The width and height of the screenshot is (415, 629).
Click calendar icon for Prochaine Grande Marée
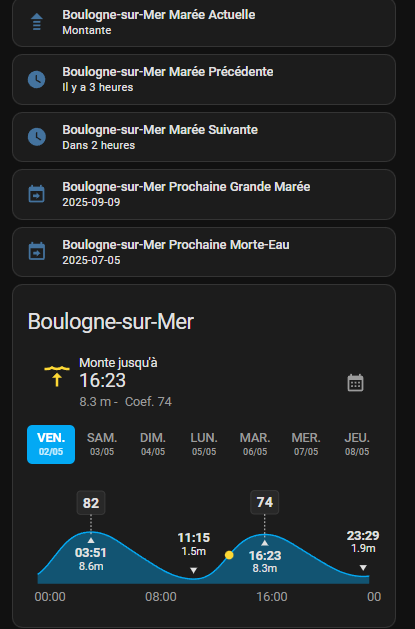coord(36,194)
